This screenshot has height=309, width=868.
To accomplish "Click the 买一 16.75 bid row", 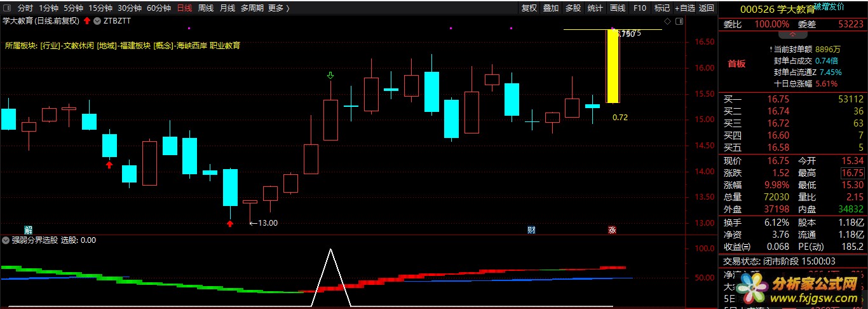I will (793, 99).
